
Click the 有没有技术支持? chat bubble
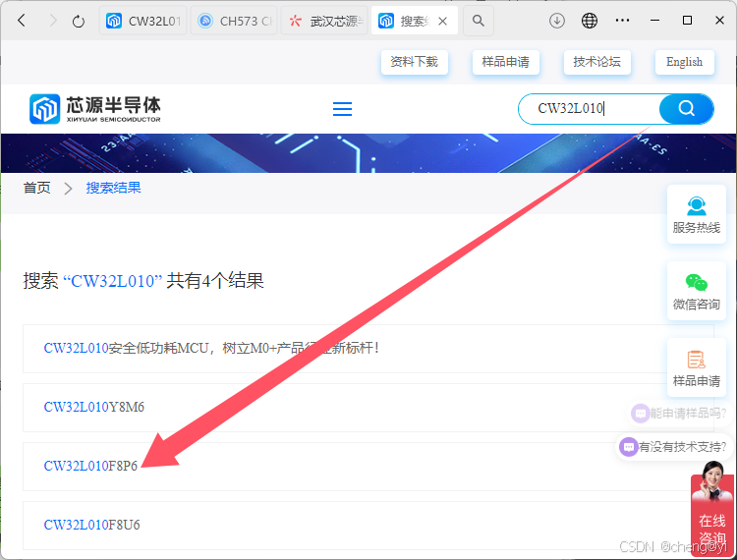coord(673,447)
